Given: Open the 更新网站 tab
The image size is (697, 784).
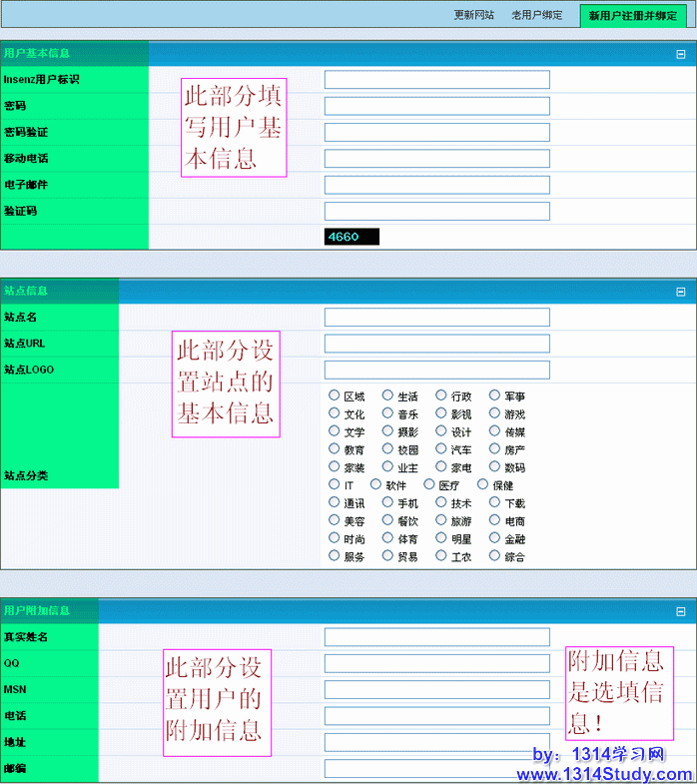Looking at the screenshot, I should 473,15.
